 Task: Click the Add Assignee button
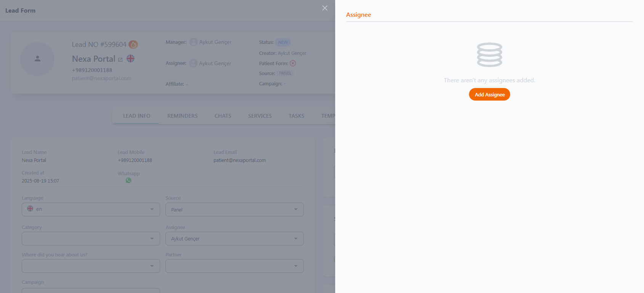pyautogui.click(x=489, y=94)
